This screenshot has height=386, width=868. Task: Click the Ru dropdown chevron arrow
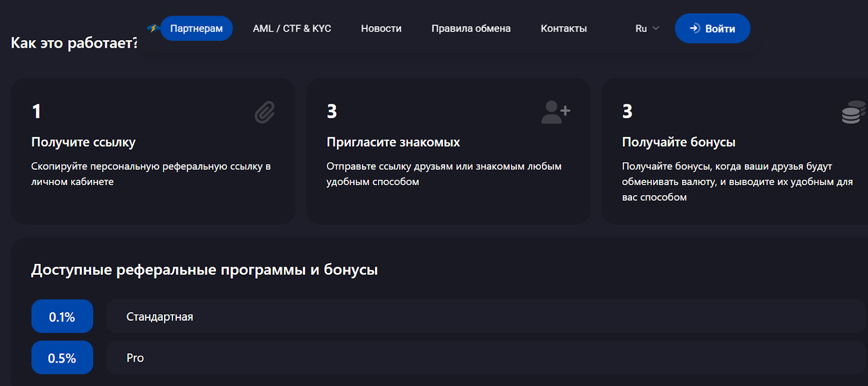(656, 28)
